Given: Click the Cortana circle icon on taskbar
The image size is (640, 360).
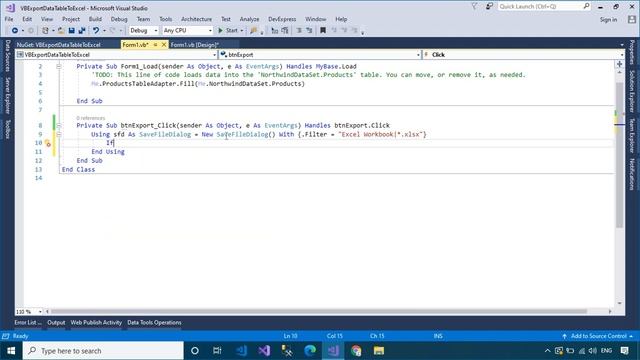Looking at the screenshot, I should (195, 351).
